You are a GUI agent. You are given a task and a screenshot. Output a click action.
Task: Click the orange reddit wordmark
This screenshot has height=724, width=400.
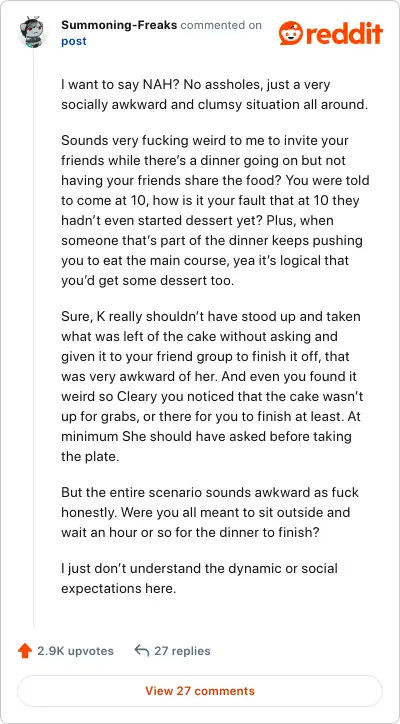pyautogui.click(x=345, y=34)
